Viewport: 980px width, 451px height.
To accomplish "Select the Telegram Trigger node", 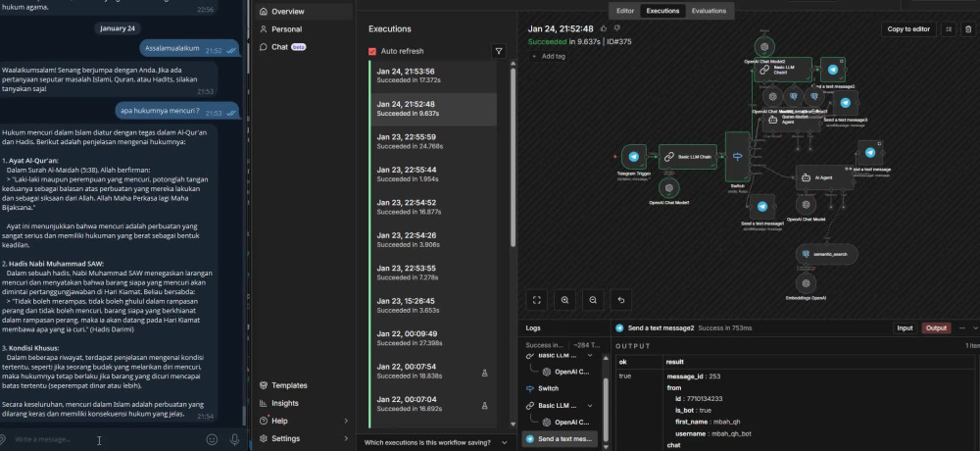I will pos(633,157).
